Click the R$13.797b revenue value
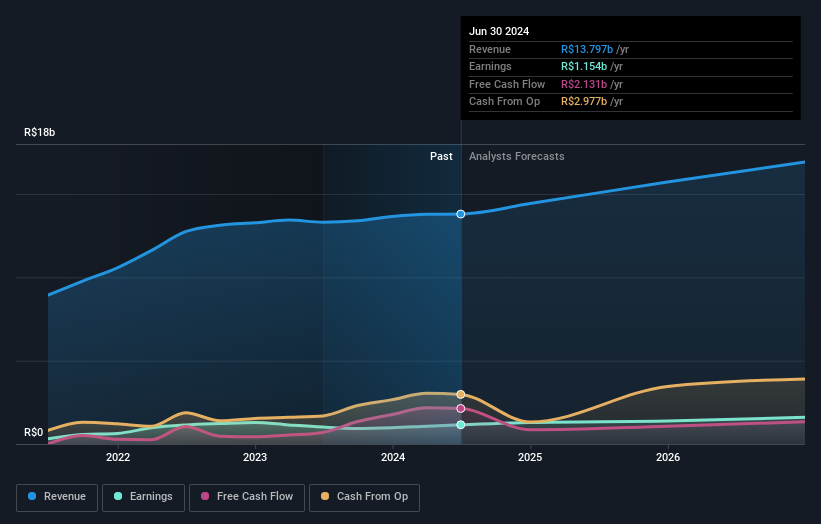 tap(587, 49)
